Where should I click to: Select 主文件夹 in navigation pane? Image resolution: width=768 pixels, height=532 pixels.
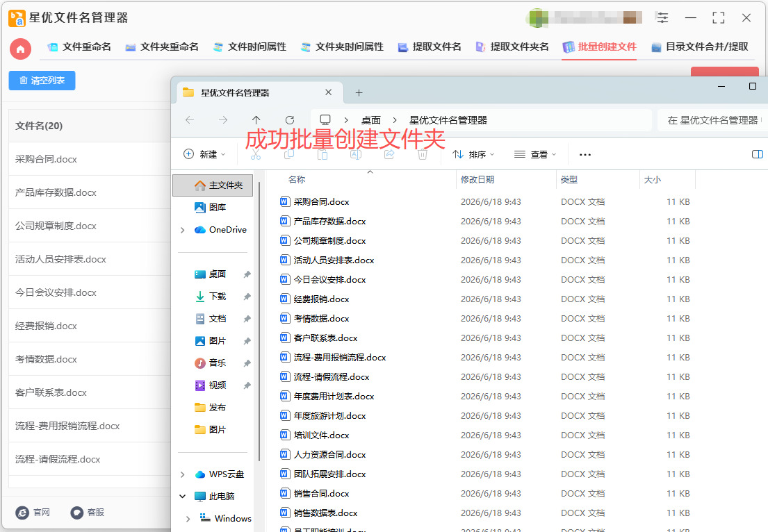[x=213, y=185]
